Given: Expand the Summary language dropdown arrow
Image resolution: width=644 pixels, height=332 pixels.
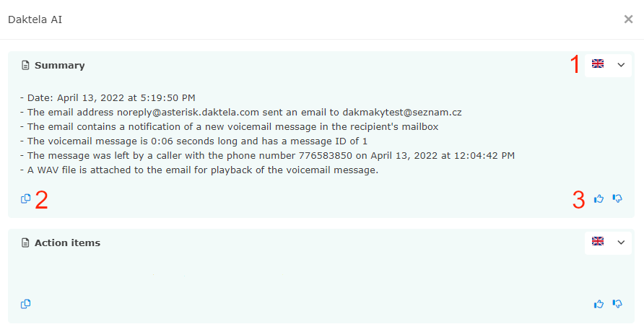Looking at the screenshot, I should click(x=621, y=64).
